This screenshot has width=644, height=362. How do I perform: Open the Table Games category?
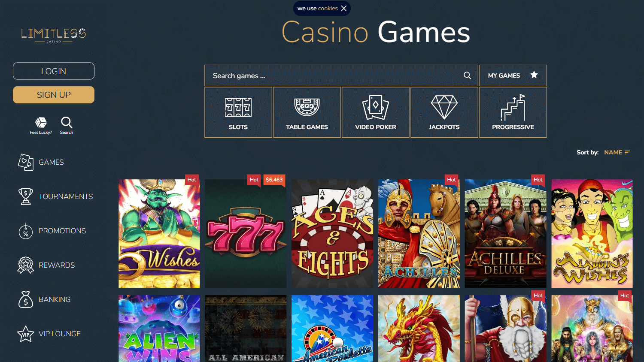307,112
